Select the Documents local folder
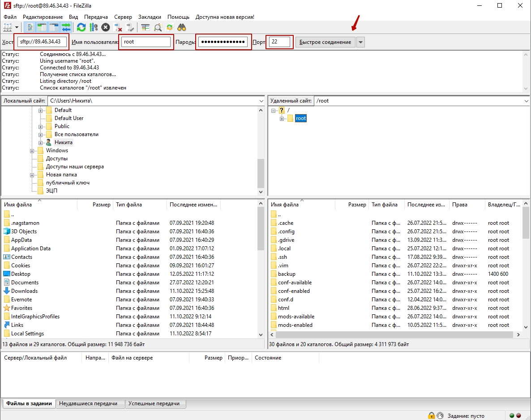The image size is (531, 420). pos(25,283)
